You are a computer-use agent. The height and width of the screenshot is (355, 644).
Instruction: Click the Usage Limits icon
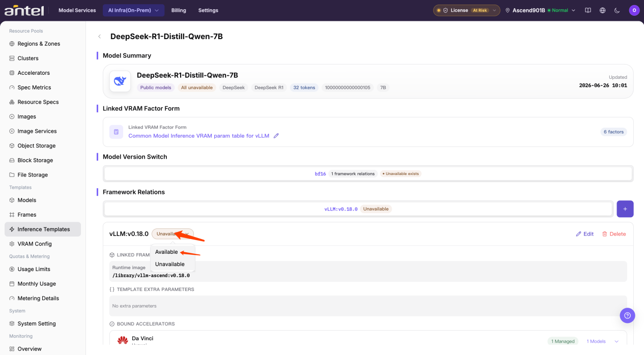12,269
